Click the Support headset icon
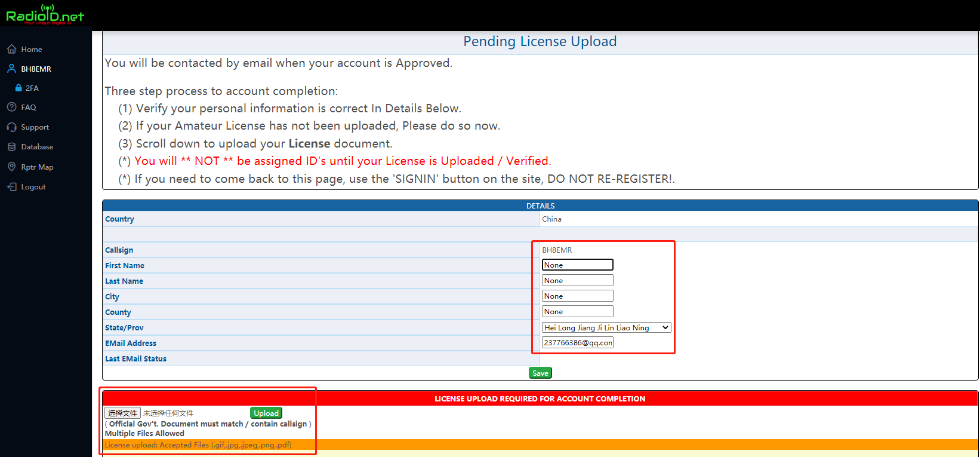Image resolution: width=980 pixels, height=457 pixels. [x=11, y=127]
